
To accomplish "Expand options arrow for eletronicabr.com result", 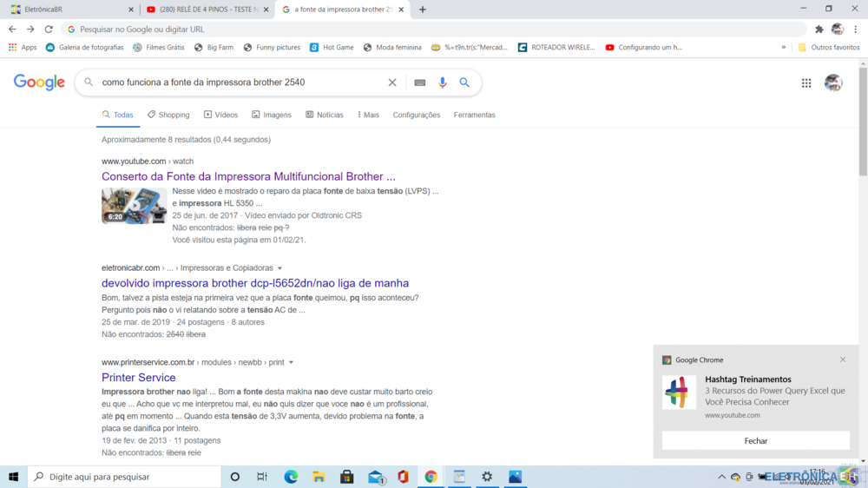I will tap(279, 268).
